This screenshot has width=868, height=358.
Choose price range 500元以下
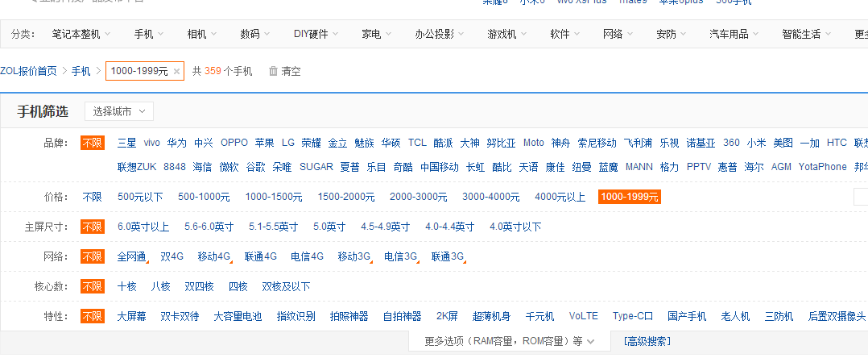pyautogui.click(x=141, y=197)
